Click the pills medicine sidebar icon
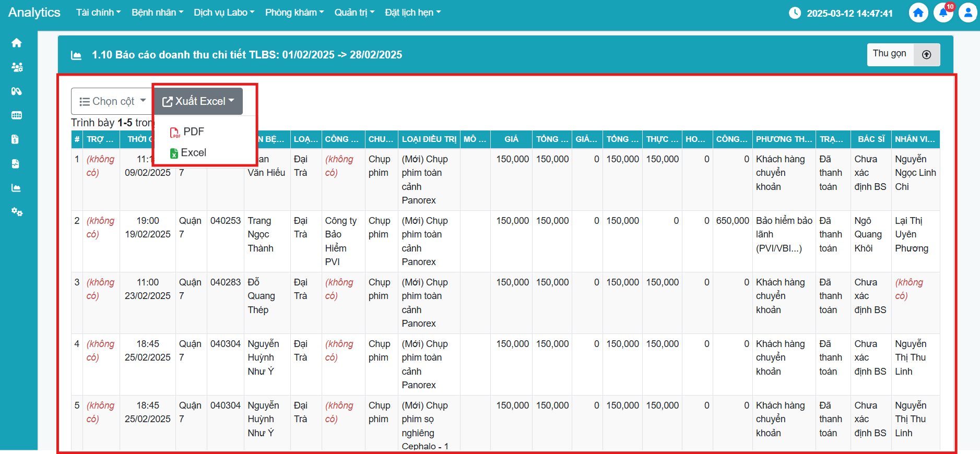 pos(17,91)
